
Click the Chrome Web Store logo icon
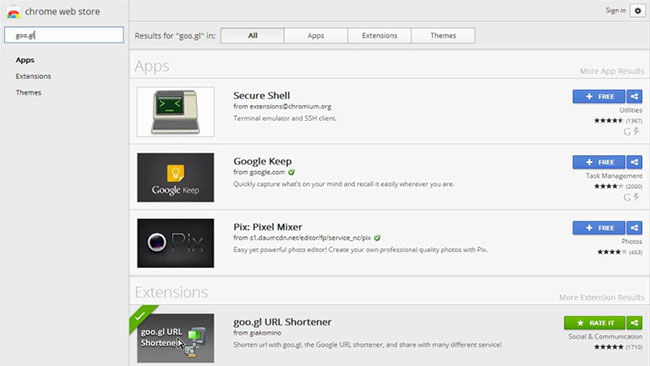click(x=13, y=13)
